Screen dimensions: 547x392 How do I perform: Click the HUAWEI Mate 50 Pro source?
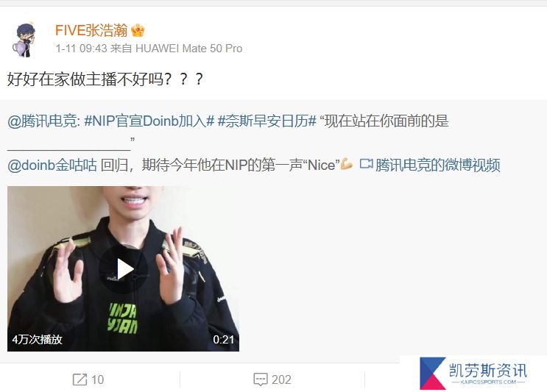point(188,49)
